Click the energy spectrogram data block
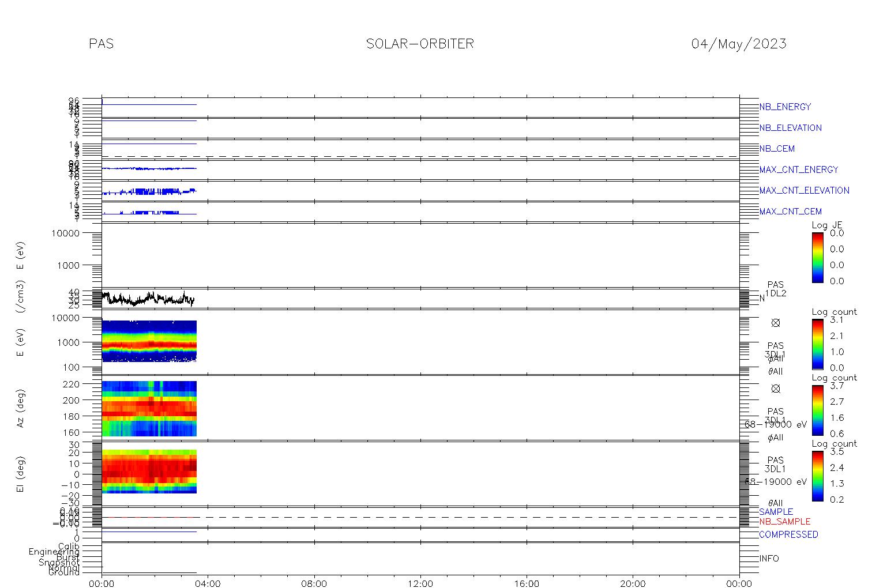 pyautogui.click(x=149, y=341)
